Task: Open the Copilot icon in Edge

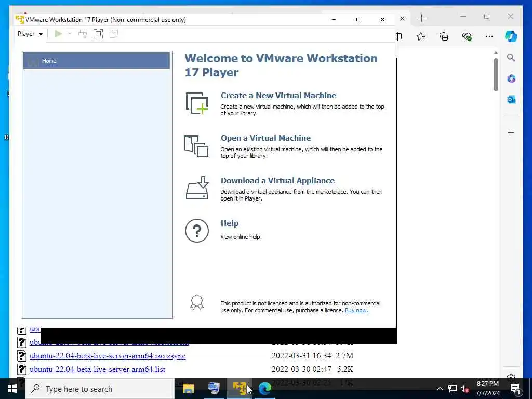Action: tap(511, 36)
